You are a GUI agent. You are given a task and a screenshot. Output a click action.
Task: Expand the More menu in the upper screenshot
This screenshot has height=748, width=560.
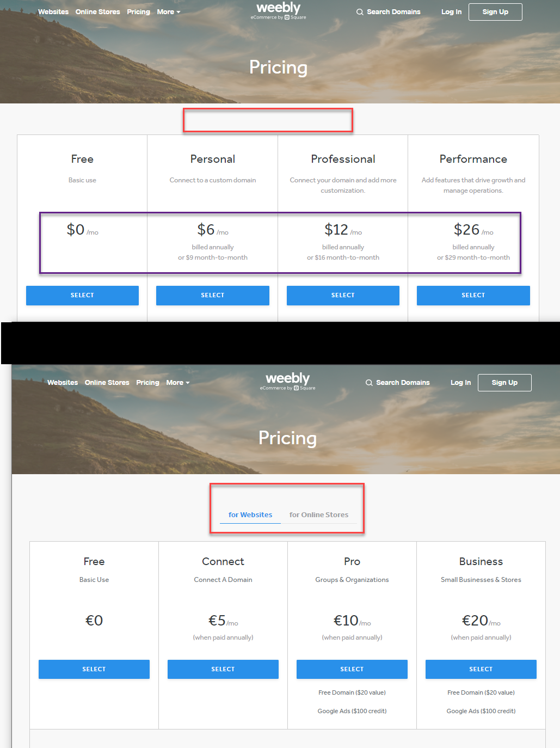(x=169, y=12)
